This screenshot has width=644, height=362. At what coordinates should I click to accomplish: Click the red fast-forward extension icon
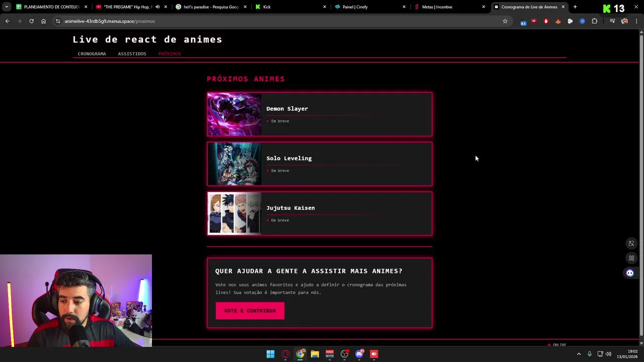[534, 21]
